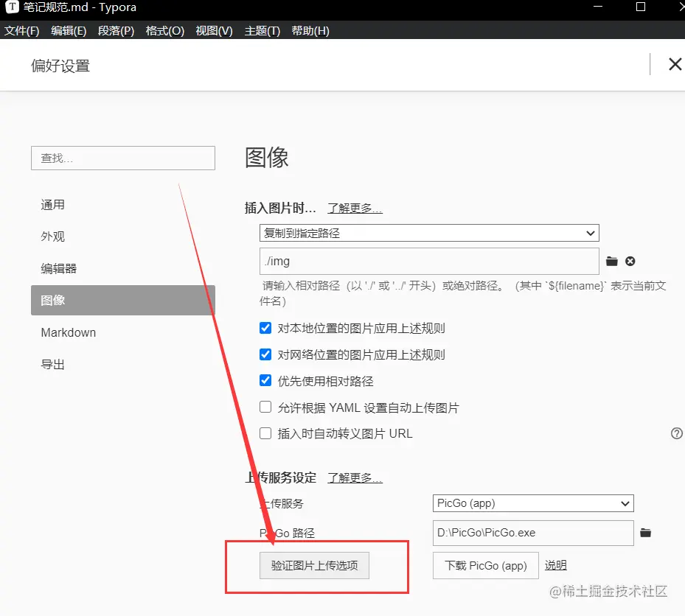Select the 编辑器 settings category
The width and height of the screenshot is (685, 616).
pyautogui.click(x=122, y=268)
